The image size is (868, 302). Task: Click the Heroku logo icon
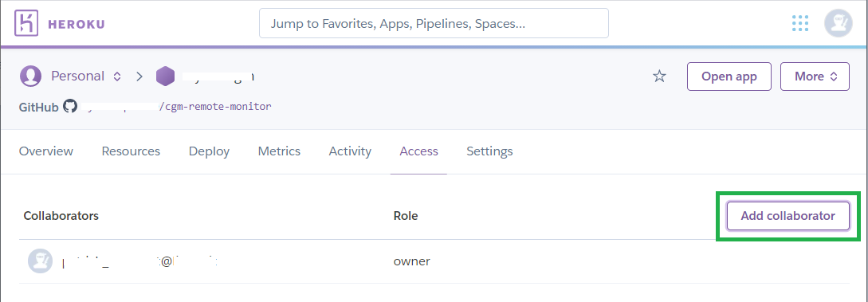pos(26,23)
